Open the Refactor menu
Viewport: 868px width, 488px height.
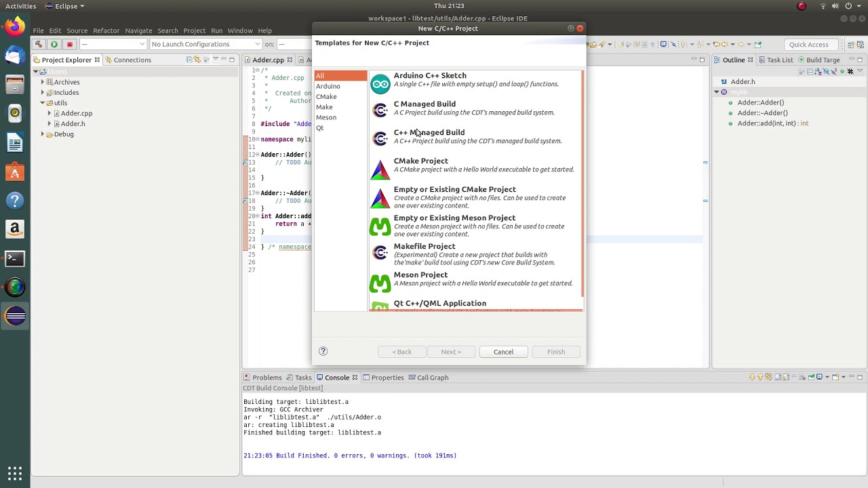106,30
